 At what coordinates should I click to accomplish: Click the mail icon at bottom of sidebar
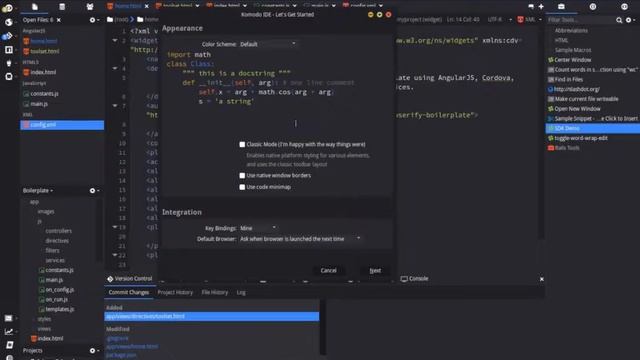[9, 318]
